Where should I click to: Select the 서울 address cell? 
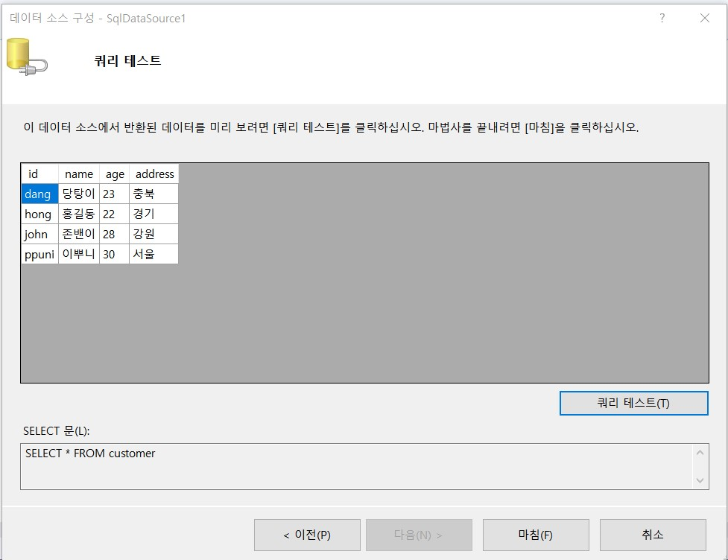coord(153,254)
